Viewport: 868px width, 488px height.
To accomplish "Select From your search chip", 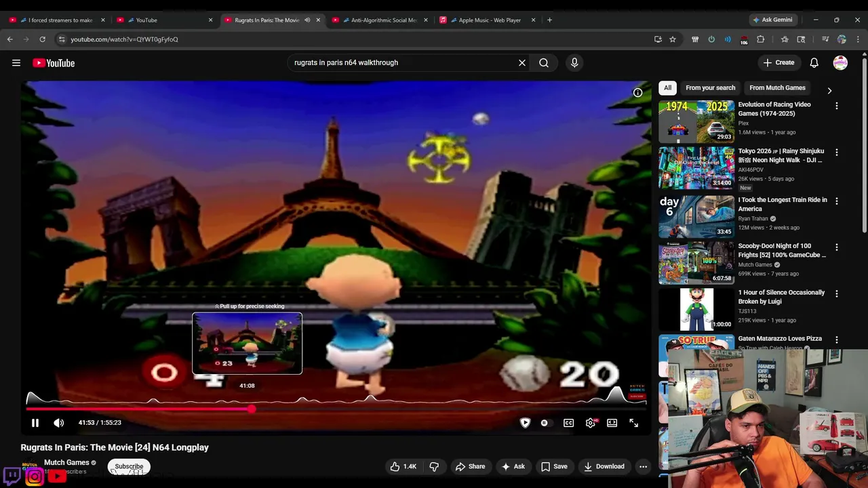I will [x=710, y=87].
